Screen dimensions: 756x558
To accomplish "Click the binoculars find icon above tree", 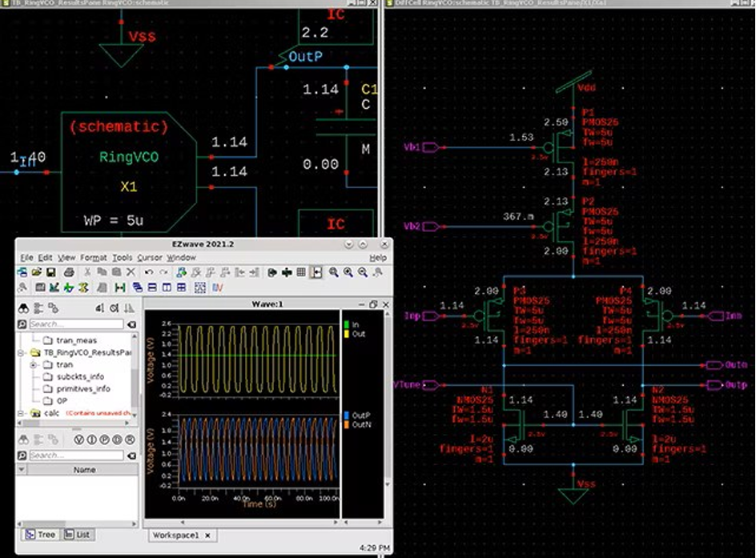I will 23,307.
